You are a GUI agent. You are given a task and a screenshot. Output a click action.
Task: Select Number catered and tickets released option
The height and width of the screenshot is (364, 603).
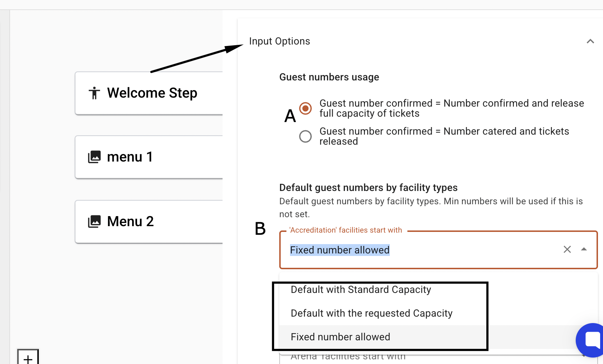point(305,136)
